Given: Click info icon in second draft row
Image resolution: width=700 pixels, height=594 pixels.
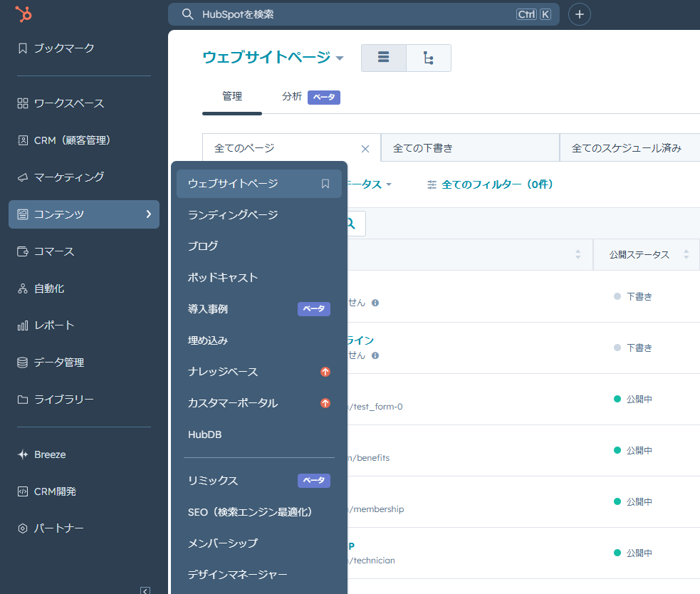Looking at the screenshot, I should tap(375, 355).
